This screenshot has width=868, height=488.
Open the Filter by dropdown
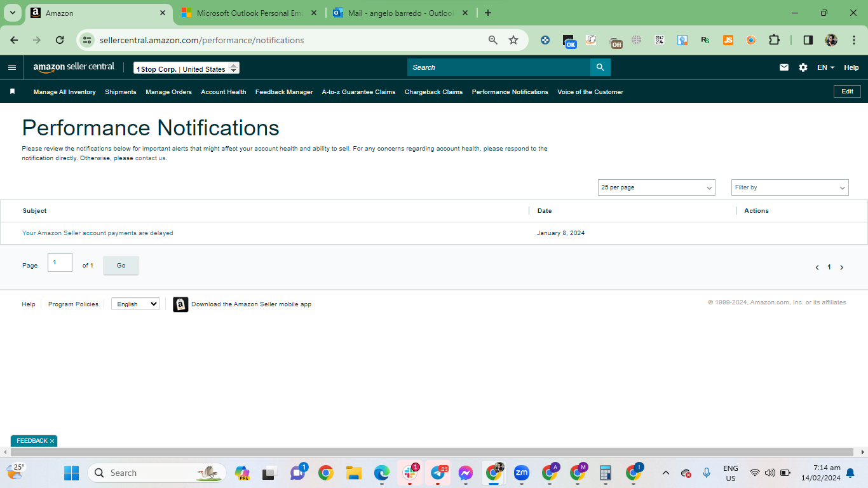click(790, 187)
